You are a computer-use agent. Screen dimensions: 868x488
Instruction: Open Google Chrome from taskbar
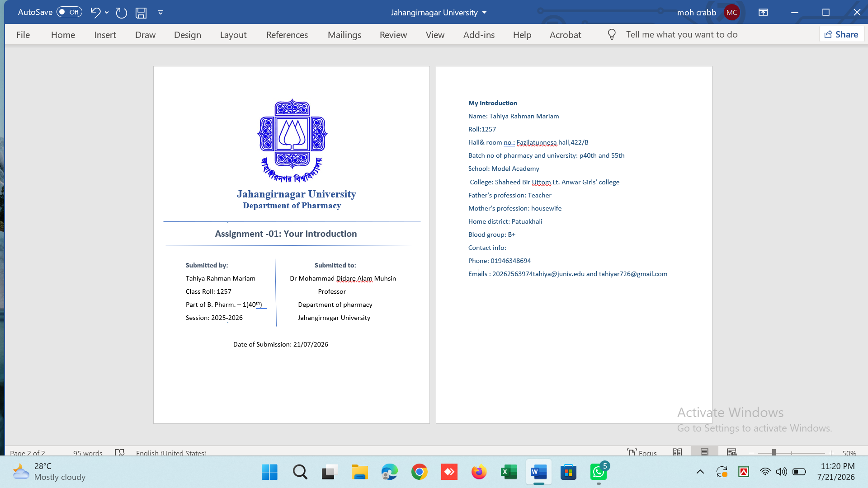pyautogui.click(x=419, y=472)
